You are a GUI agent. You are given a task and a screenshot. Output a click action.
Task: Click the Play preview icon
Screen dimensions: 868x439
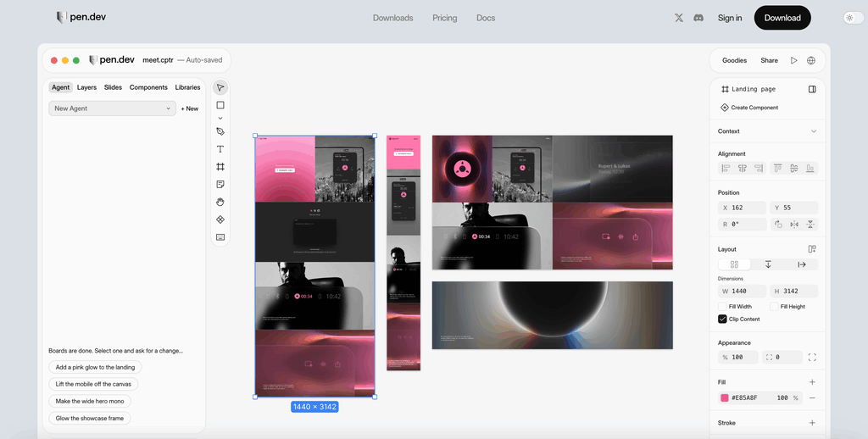pos(793,60)
